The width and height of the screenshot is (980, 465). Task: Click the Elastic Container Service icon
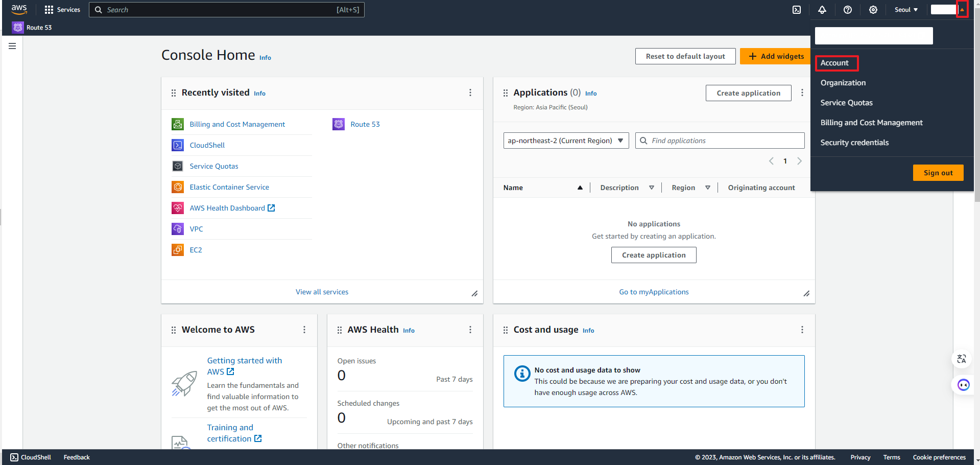click(x=178, y=187)
